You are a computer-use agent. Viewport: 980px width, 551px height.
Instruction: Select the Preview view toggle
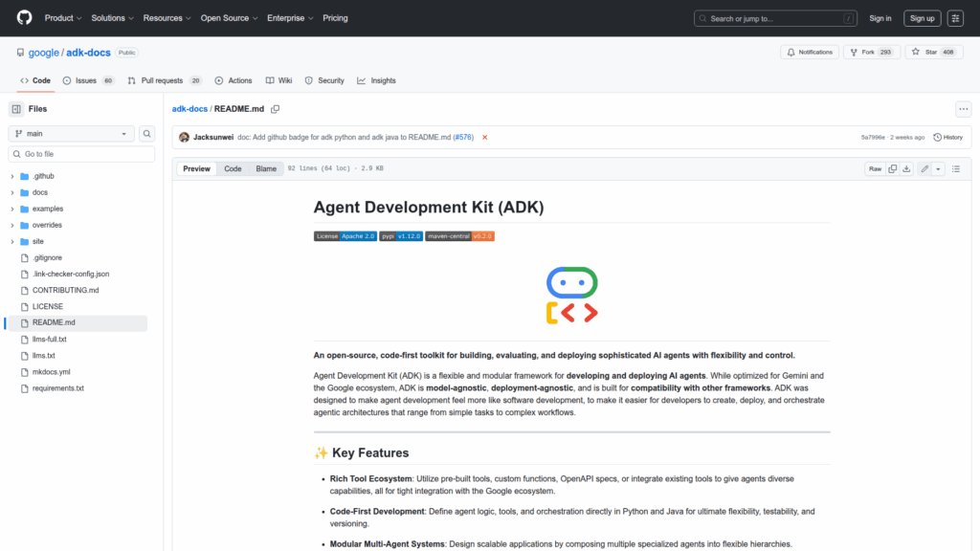click(196, 168)
